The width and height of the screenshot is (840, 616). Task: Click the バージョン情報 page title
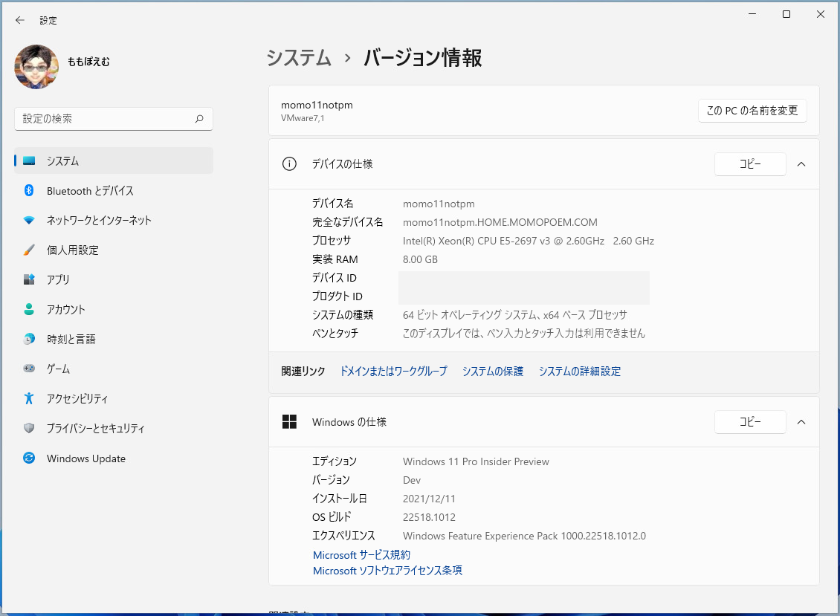click(423, 58)
